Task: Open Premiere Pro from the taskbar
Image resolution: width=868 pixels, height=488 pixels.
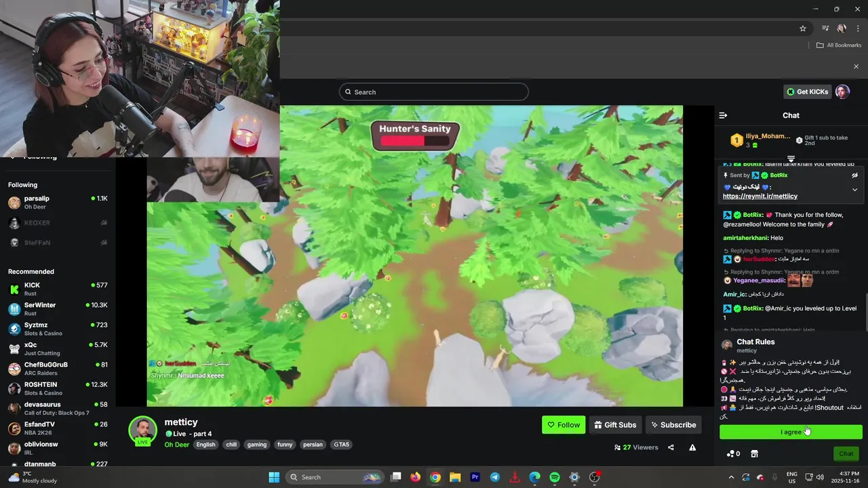Action: pos(475,477)
